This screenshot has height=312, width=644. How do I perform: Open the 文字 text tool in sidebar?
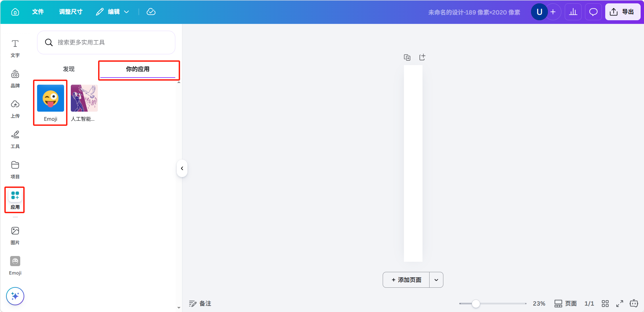pyautogui.click(x=15, y=48)
